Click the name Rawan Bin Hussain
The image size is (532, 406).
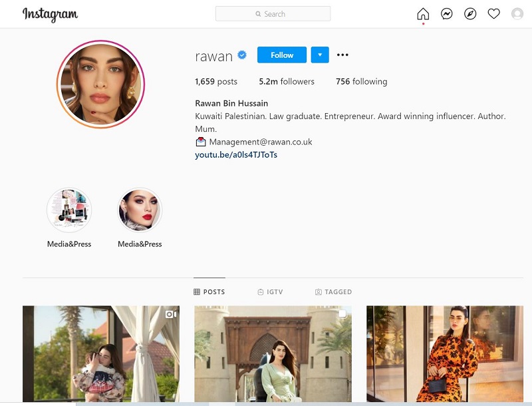pos(231,103)
